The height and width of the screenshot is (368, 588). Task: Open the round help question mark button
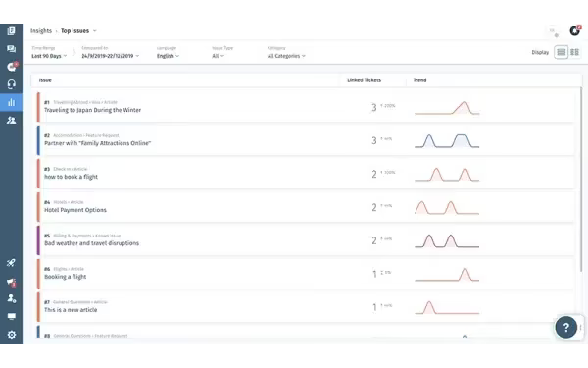coord(565,328)
